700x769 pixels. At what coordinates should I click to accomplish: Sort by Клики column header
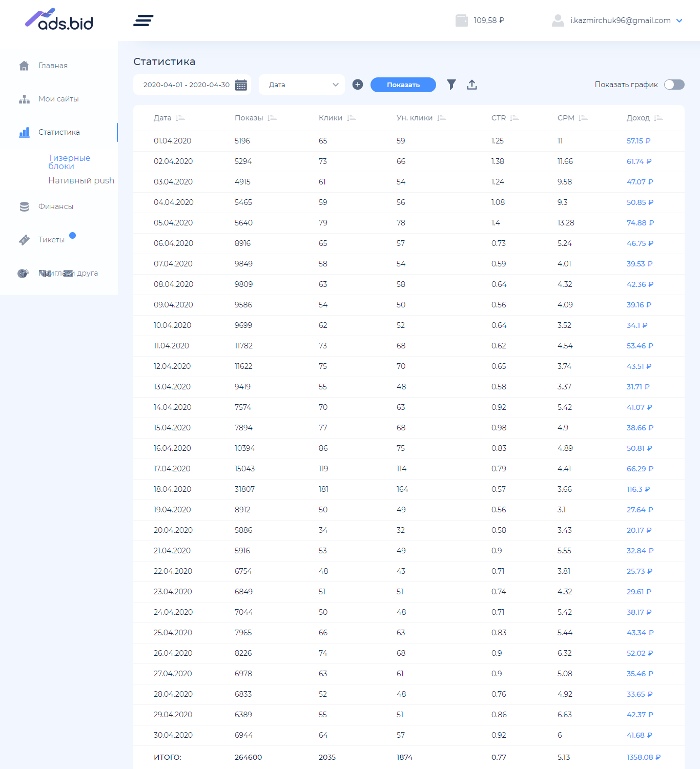pos(331,118)
